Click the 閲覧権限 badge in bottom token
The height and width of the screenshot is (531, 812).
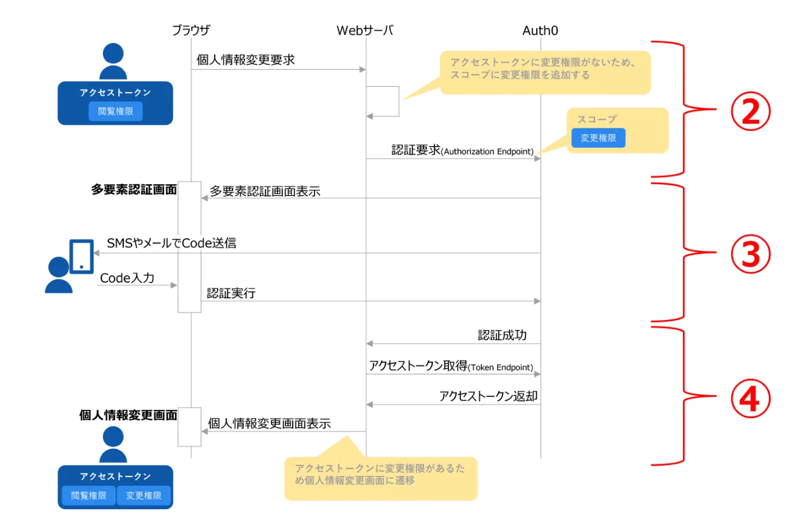click(x=89, y=495)
